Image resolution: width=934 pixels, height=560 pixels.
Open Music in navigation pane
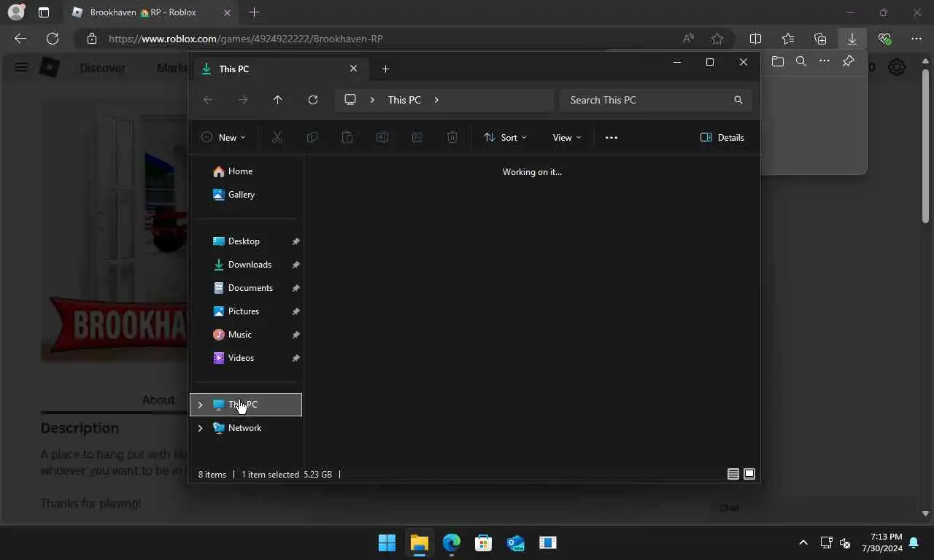point(246,335)
